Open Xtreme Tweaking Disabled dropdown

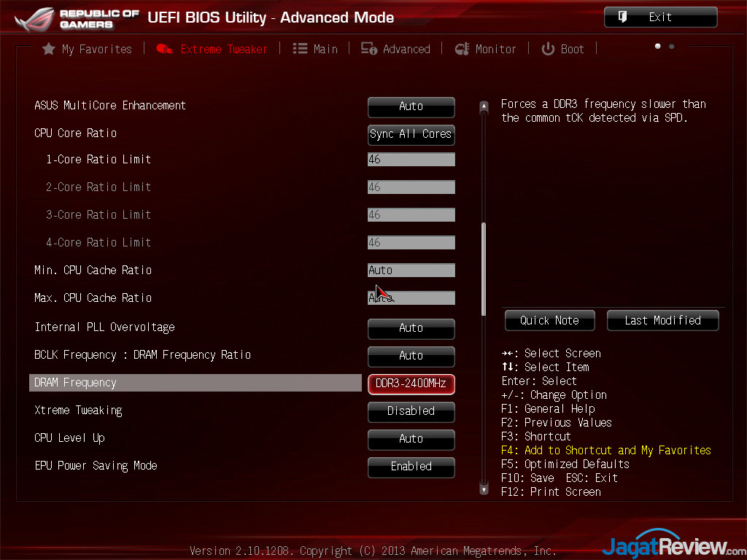pyautogui.click(x=411, y=411)
